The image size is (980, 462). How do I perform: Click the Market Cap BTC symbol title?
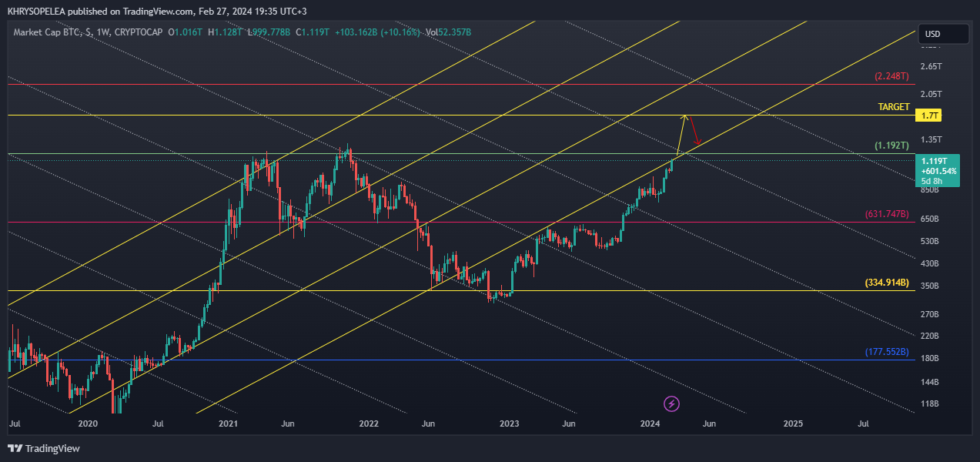(x=45, y=32)
